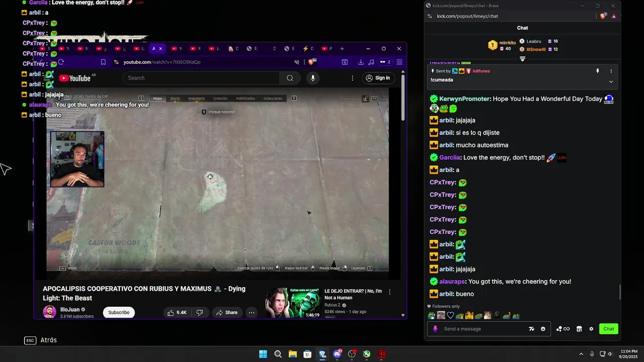This screenshot has width=644, height=362.
Task: Open the IlloJuan channel name link
Action: [70, 310]
